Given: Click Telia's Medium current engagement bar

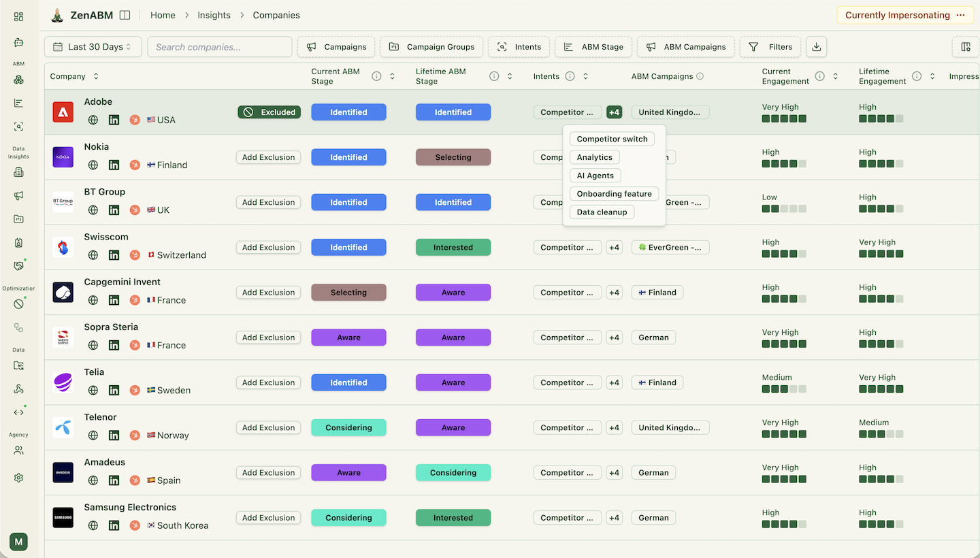Looking at the screenshot, I should tap(784, 389).
